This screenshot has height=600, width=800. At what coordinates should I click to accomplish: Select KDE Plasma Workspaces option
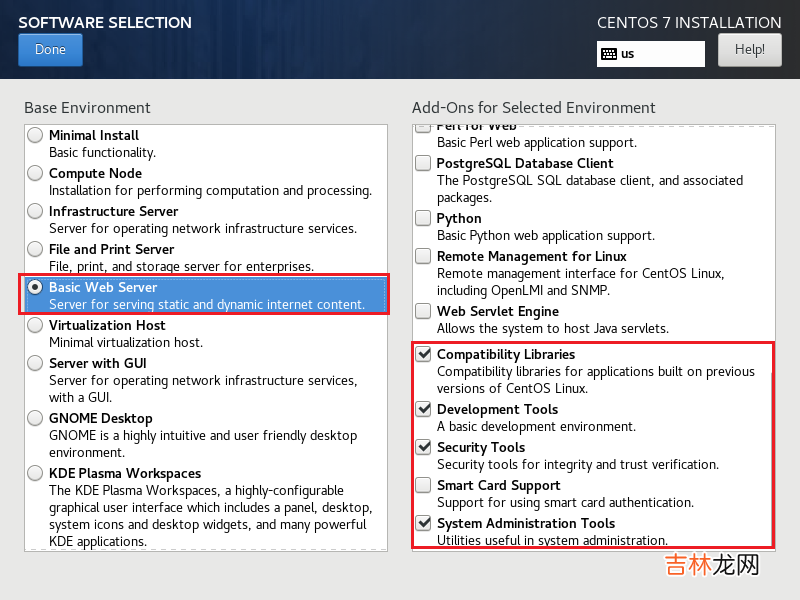tap(36, 473)
